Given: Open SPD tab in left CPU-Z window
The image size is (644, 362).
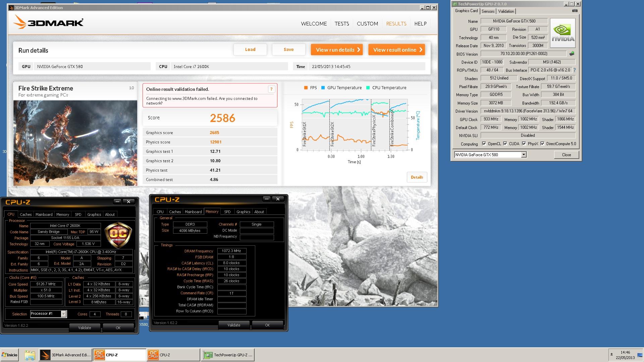Looking at the screenshot, I should (x=78, y=214).
